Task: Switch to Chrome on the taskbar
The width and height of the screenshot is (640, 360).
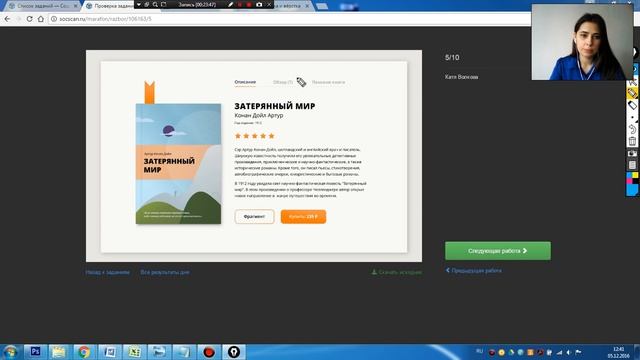Action: [x=84, y=351]
